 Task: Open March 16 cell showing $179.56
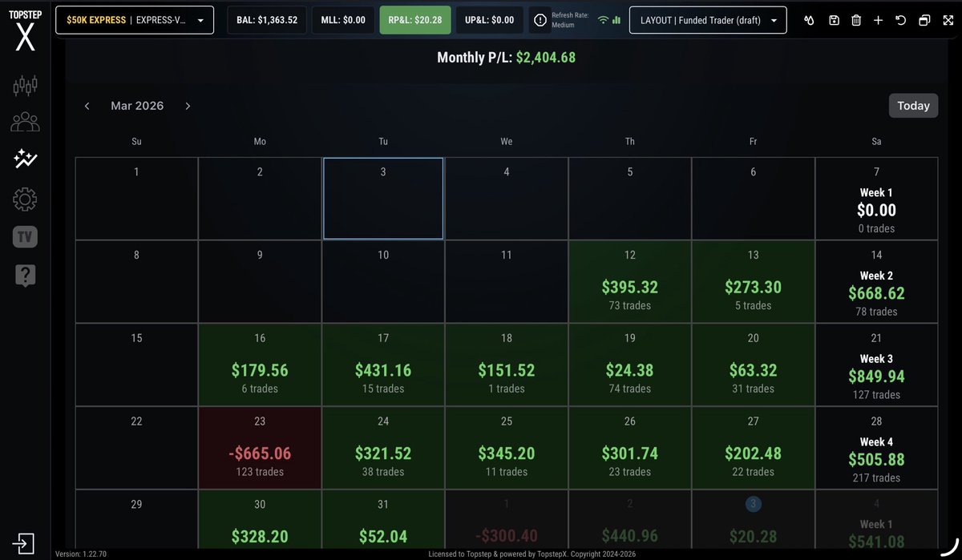[x=260, y=365]
